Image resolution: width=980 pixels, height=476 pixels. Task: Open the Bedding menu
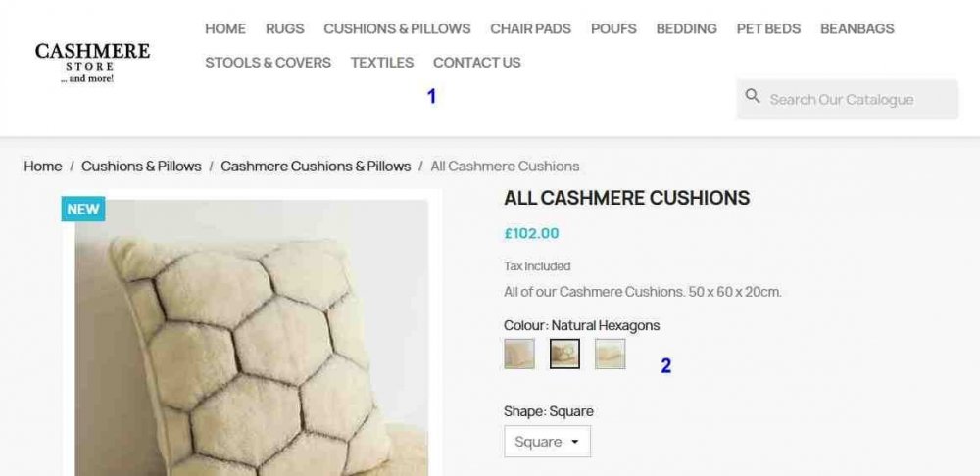pos(686,28)
